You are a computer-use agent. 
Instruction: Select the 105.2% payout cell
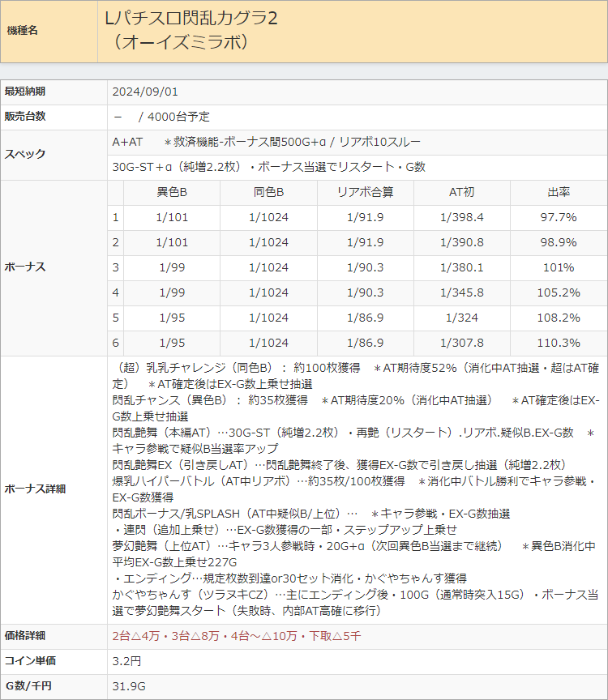559,292
